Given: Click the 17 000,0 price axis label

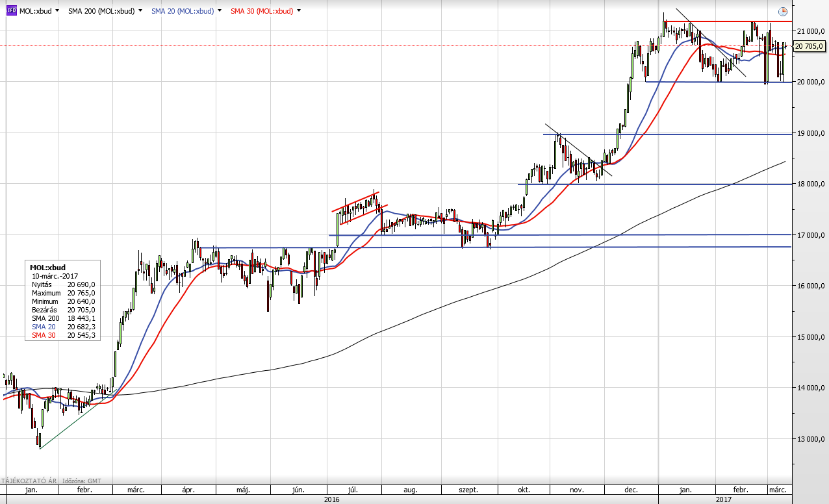Looking at the screenshot, I should click(x=810, y=235).
